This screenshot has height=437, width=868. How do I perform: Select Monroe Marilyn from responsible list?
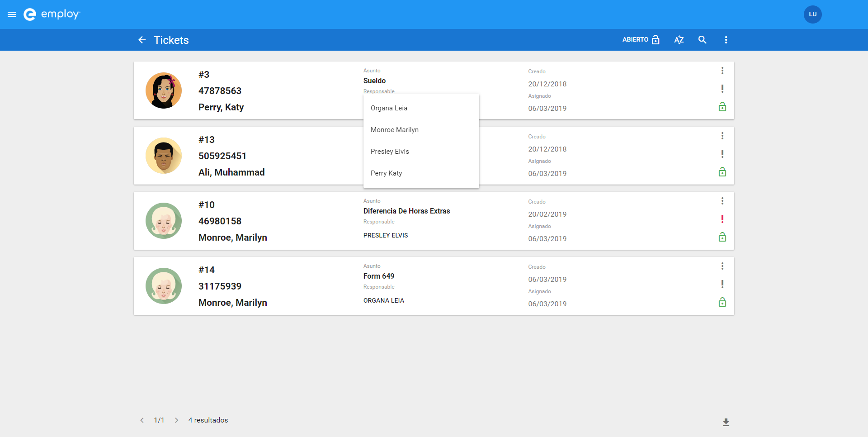coord(421,130)
